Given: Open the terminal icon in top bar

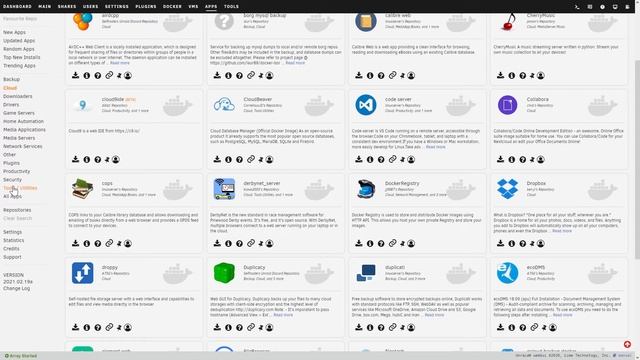Looking at the screenshot, I should coord(577,7).
